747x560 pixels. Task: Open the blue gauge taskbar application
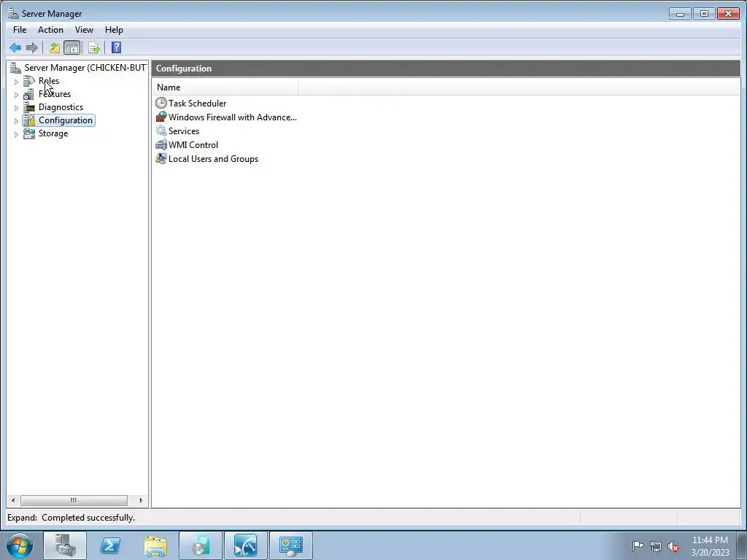(x=246, y=545)
